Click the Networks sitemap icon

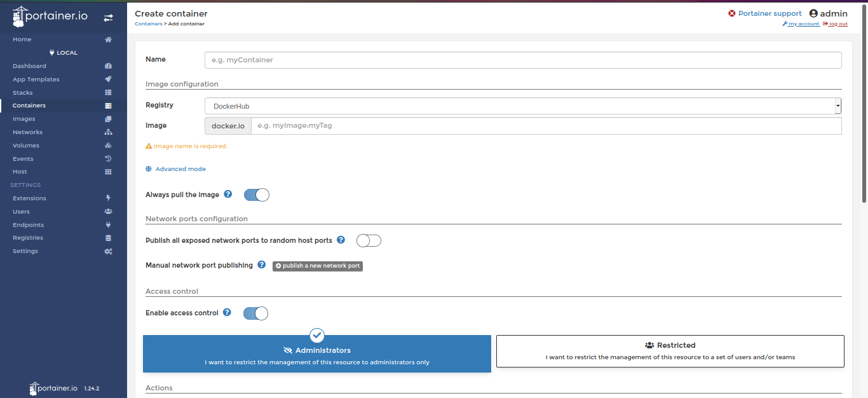click(x=108, y=132)
